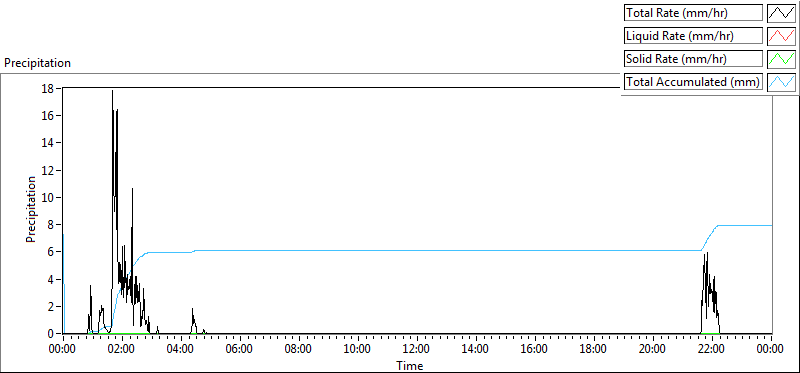
Task: Click the Precipitation caption above the chart
Action: tap(37, 63)
